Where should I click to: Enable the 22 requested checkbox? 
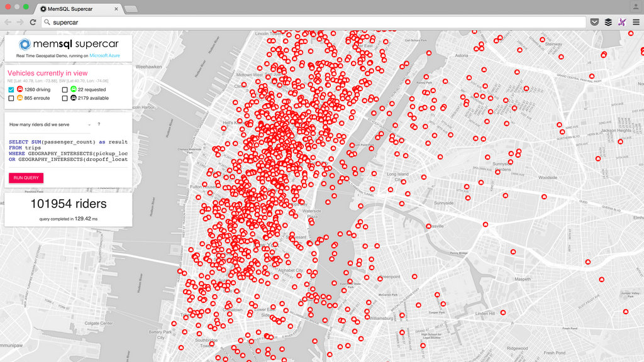65,89
